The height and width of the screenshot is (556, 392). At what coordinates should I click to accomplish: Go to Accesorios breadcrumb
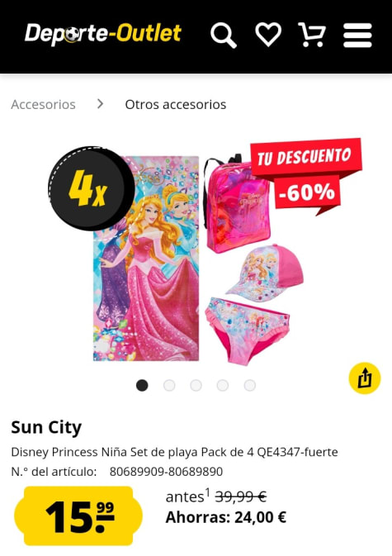pos(43,105)
